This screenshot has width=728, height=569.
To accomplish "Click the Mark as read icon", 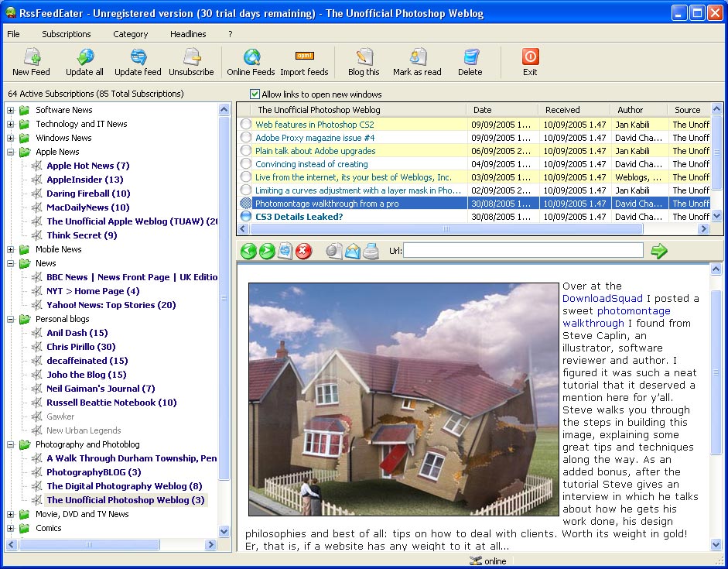I will point(418,57).
